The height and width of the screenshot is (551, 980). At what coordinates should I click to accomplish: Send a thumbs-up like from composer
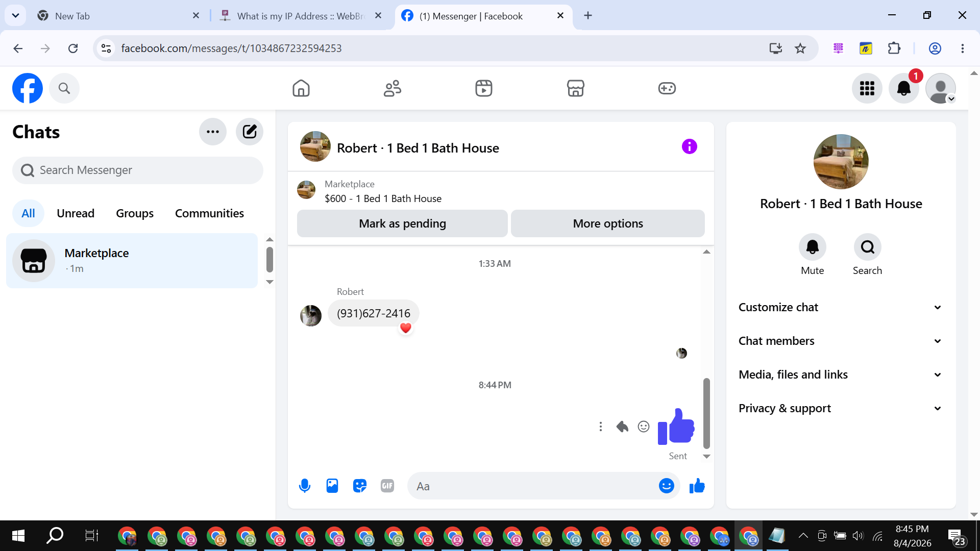point(697,486)
